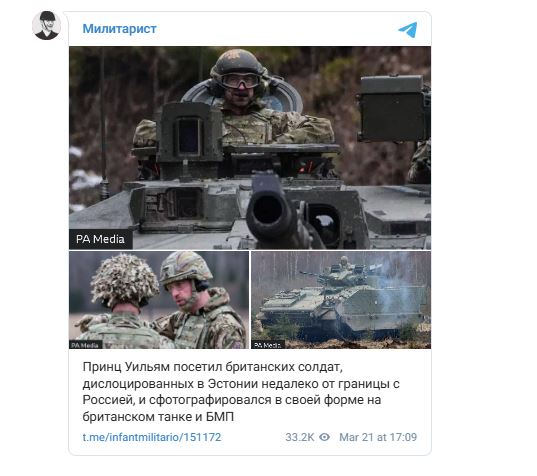The width and height of the screenshot is (537, 476).
Task: Click the words Принц Уильям in caption
Action: pyautogui.click(x=126, y=367)
